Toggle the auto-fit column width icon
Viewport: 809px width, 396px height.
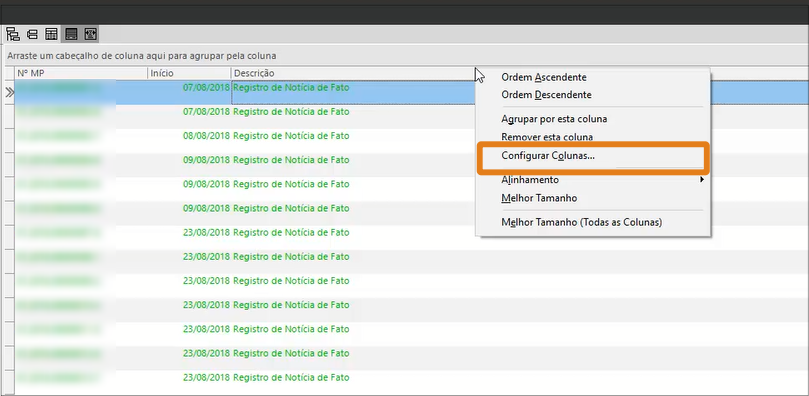(91, 35)
